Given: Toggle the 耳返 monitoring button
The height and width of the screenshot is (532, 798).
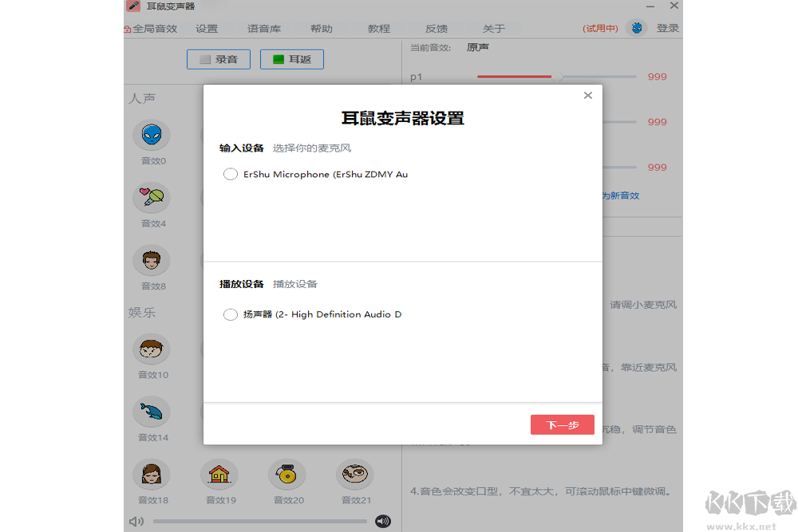Looking at the screenshot, I should (291, 59).
